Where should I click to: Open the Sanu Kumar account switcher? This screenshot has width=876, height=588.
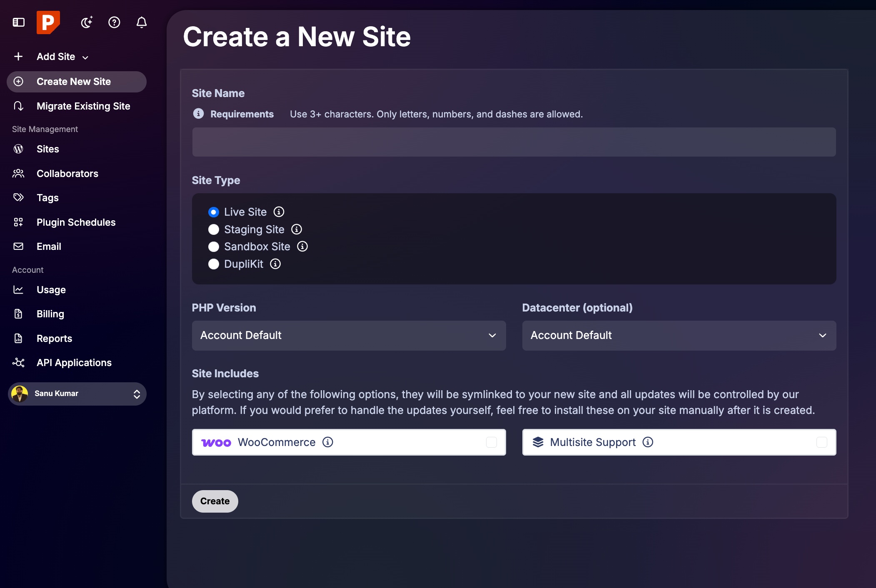tap(77, 394)
